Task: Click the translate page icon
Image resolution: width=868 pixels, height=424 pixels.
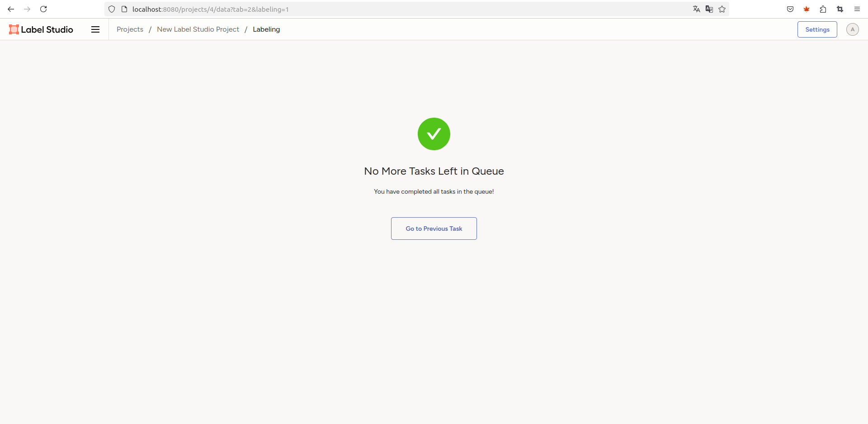Action: click(x=696, y=9)
